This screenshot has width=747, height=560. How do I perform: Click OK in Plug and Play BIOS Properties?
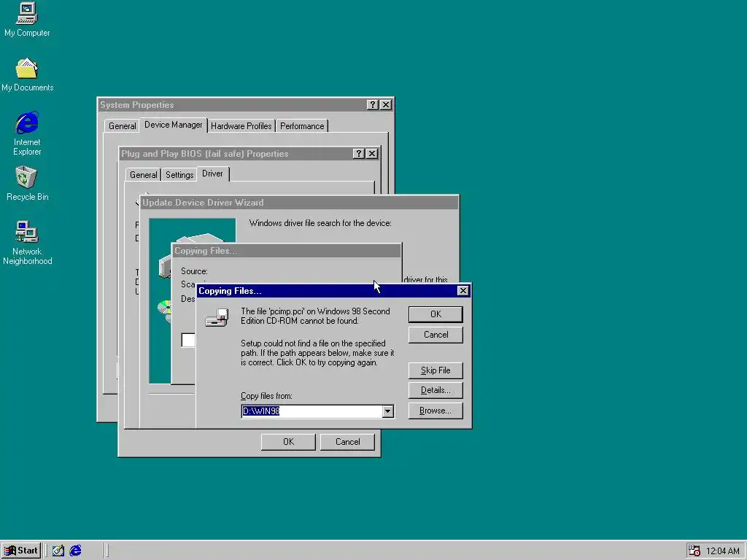point(288,442)
